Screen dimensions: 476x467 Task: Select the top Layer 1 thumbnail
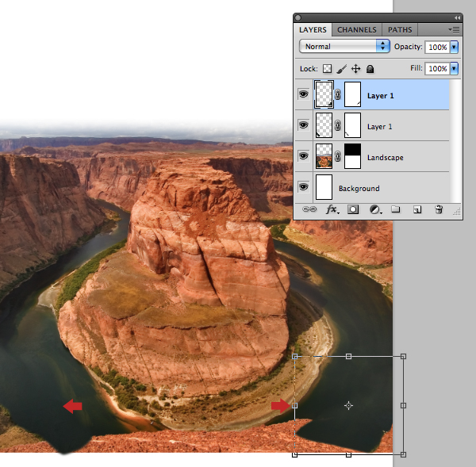point(324,94)
